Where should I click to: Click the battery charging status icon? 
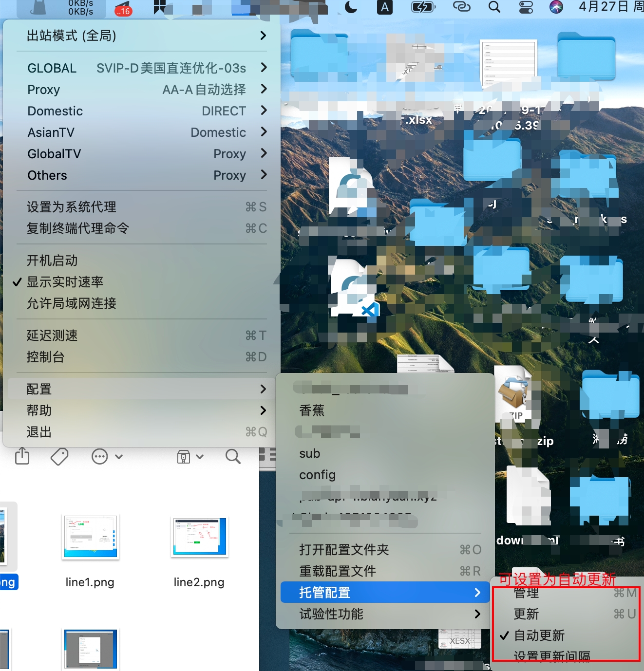[423, 7]
